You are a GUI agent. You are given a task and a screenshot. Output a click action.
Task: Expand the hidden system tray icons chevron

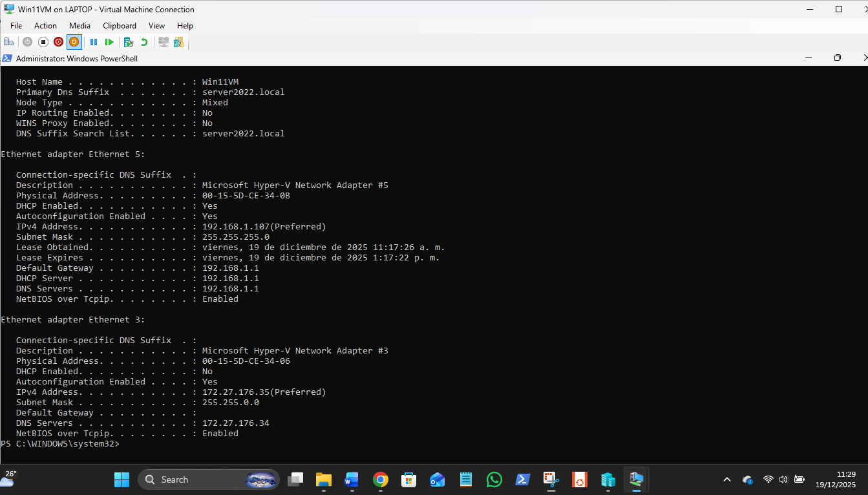(727, 479)
